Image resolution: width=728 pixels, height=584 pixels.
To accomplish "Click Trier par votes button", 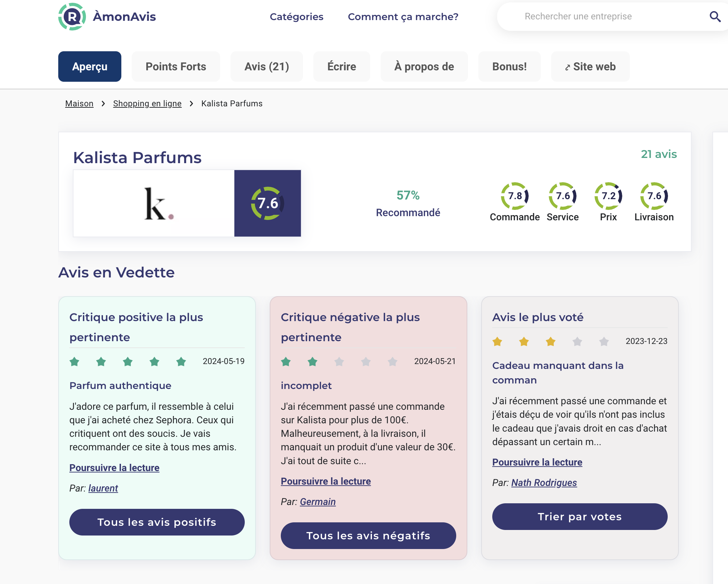I will 580,516.
